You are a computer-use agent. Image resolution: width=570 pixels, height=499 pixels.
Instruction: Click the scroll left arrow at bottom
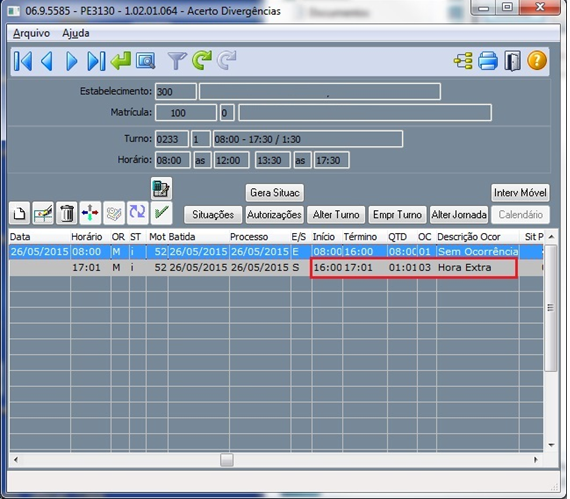pyautogui.click(x=16, y=460)
